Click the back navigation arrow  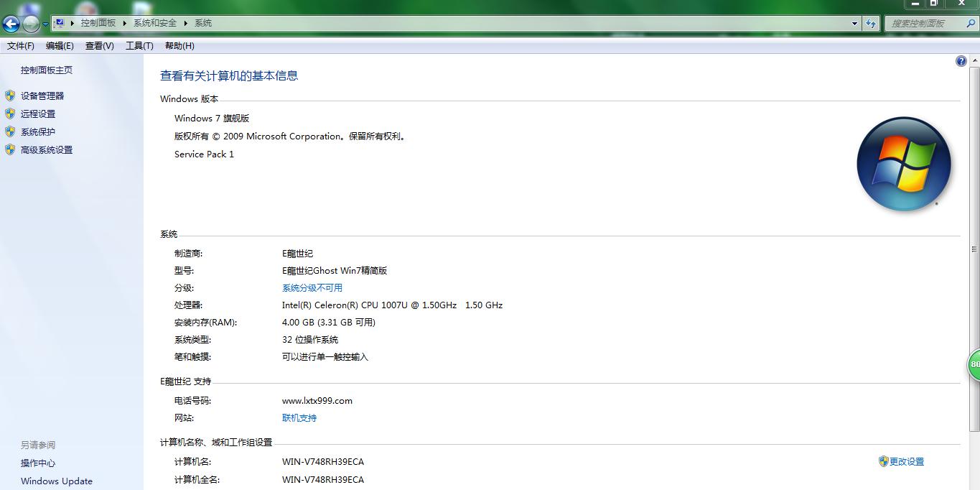pyautogui.click(x=11, y=22)
